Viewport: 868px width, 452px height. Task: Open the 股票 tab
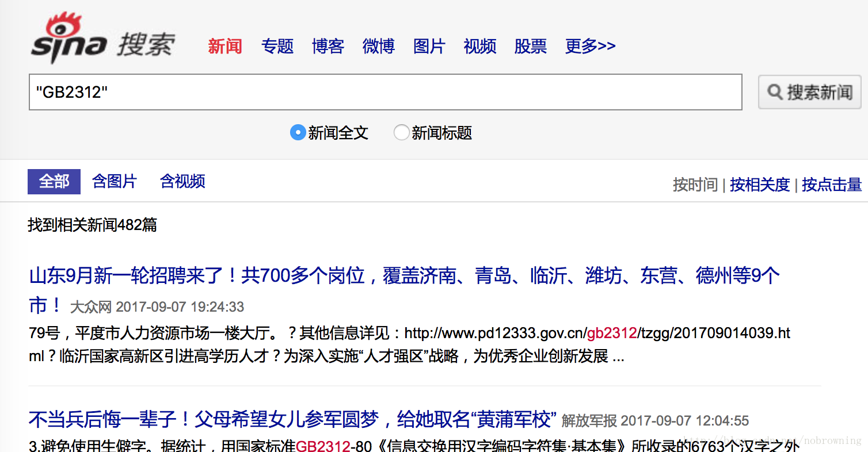[531, 46]
